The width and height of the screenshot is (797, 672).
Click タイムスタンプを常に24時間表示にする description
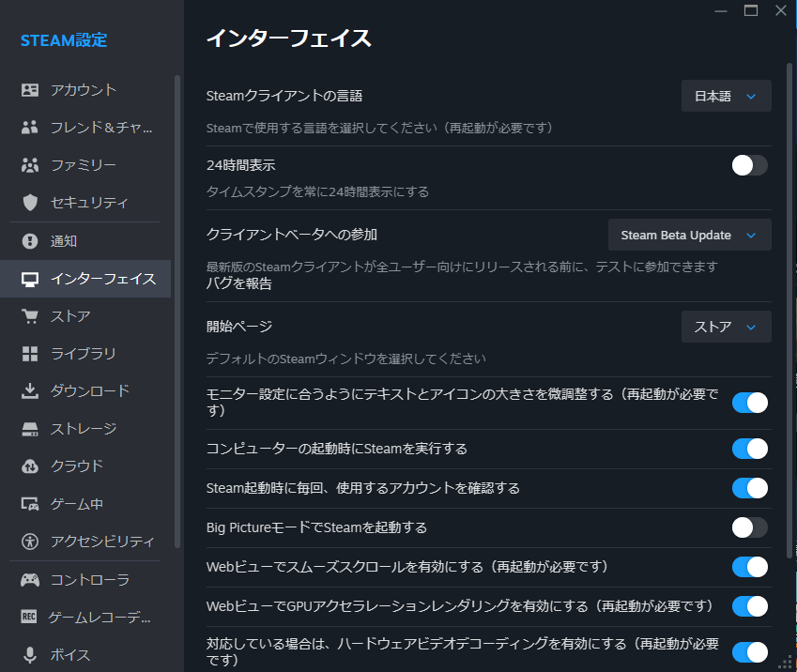coord(317,191)
